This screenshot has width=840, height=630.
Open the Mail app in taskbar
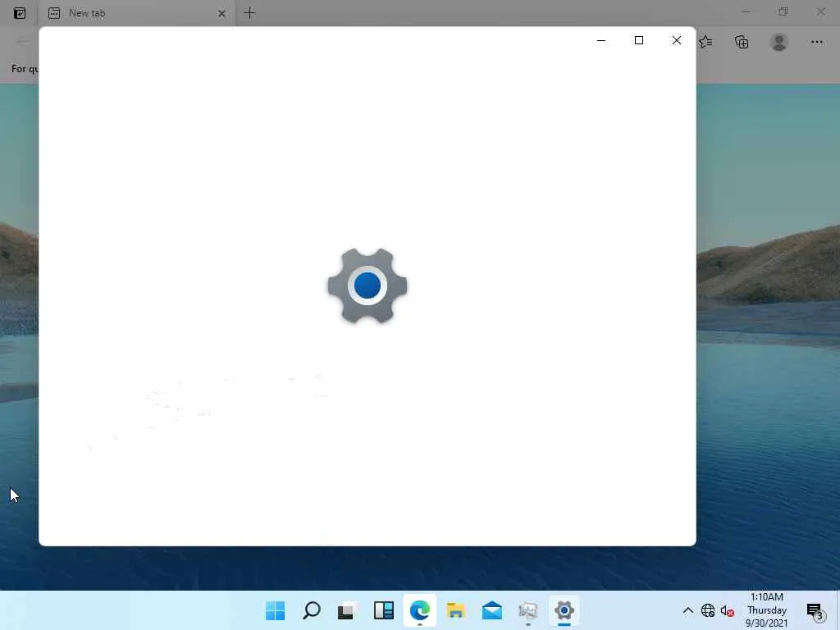[x=492, y=610]
